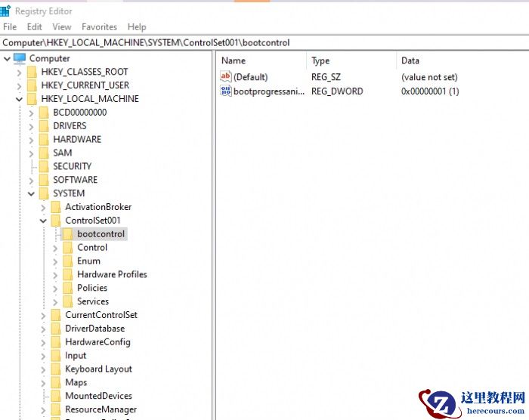This screenshot has width=529, height=420.
Task: Click the SECURITY folder icon
Action: pos(44,166)
